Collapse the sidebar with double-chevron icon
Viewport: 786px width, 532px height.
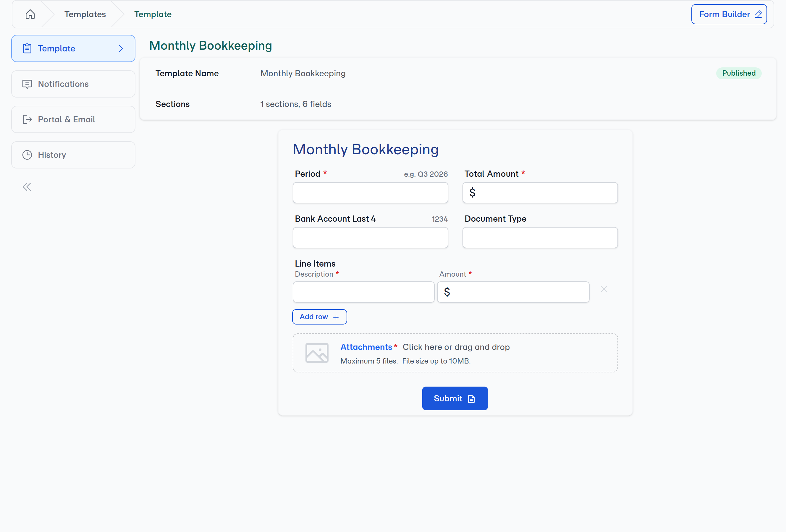coord(27,186)
